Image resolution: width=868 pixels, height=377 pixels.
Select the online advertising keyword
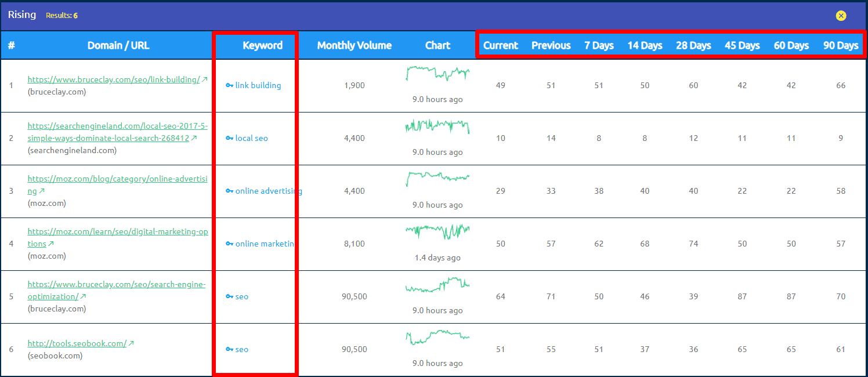(x=269, y=191)
